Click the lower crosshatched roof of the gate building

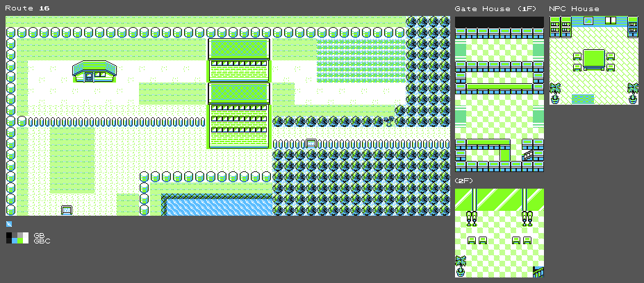tap(239, 94)
